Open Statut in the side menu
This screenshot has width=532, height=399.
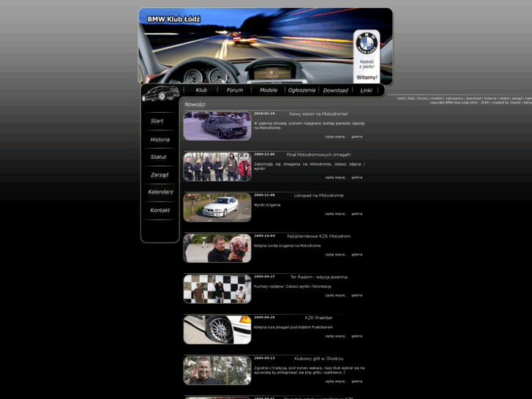(x=158, y=157)
